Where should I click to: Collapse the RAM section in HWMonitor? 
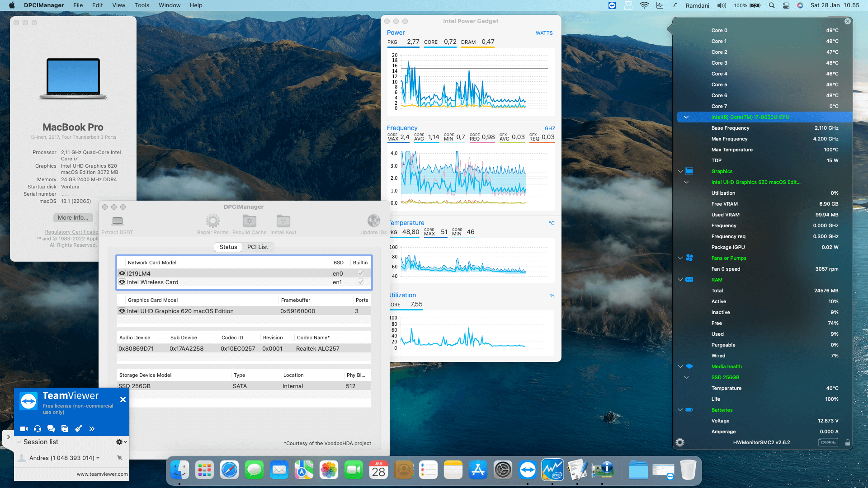[x=680, y=280]
